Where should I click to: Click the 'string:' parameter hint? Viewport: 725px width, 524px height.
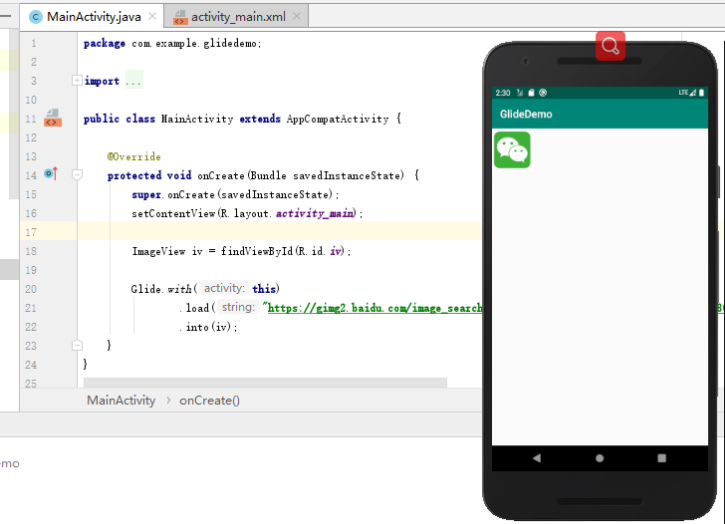[x=238, y=307]
